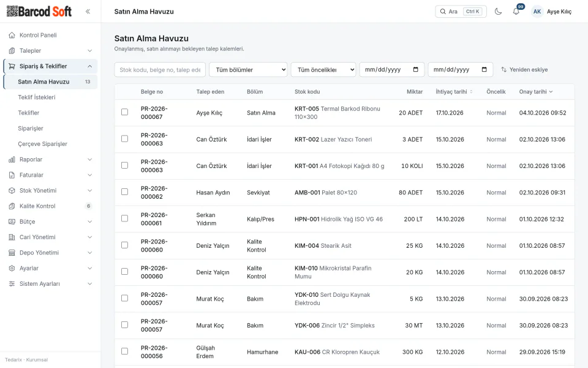Open the first date filter's calendar picker
588x368 pixels.
[415, 69]
